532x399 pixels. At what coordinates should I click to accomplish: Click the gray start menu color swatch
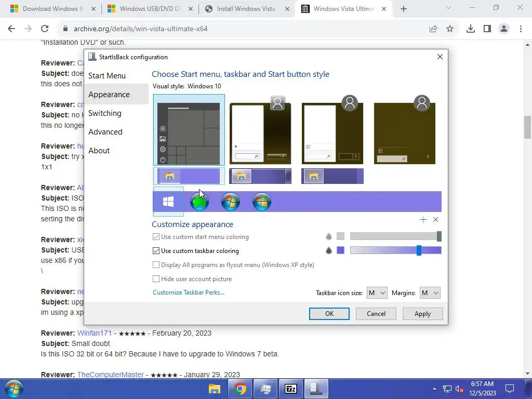(340, 236)
